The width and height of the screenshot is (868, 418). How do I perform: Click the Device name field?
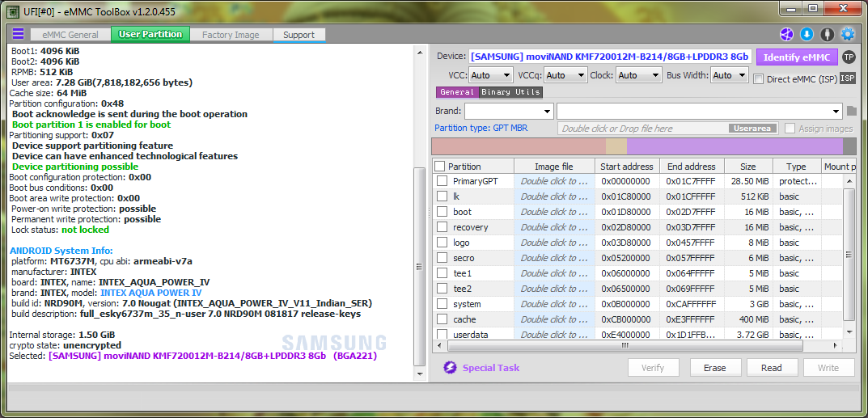click(x=611, y=57)
